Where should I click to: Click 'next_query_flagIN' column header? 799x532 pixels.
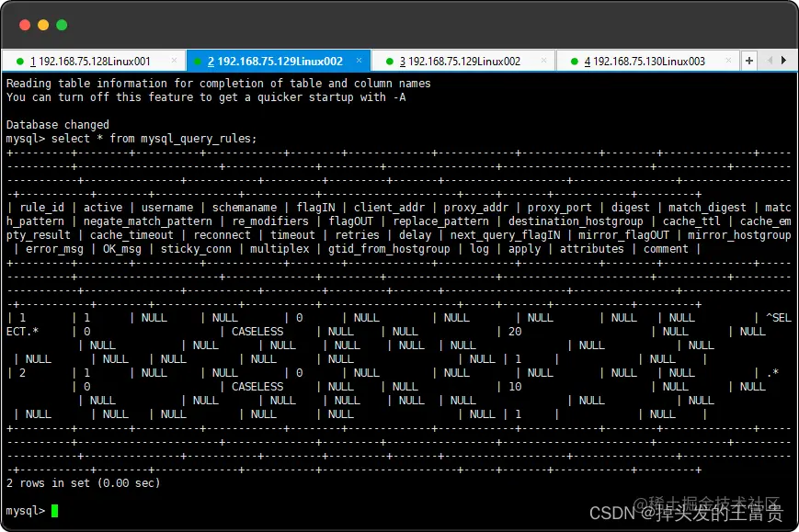[x=505, y=234]
